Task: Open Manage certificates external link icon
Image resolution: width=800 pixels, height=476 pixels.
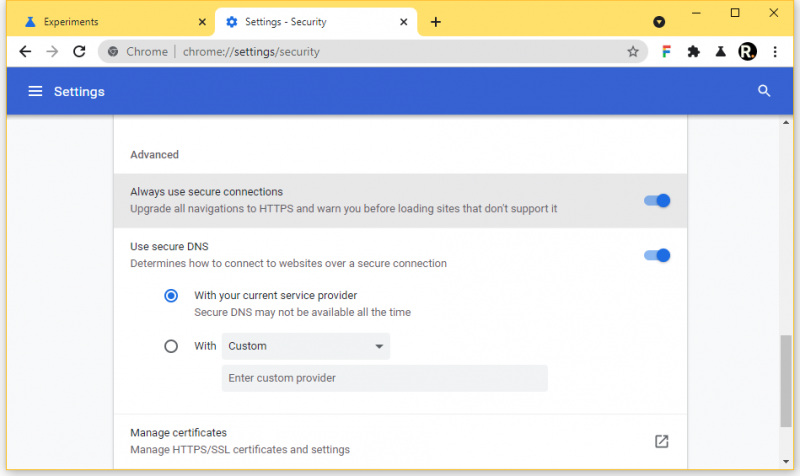Action: [661, 441]
